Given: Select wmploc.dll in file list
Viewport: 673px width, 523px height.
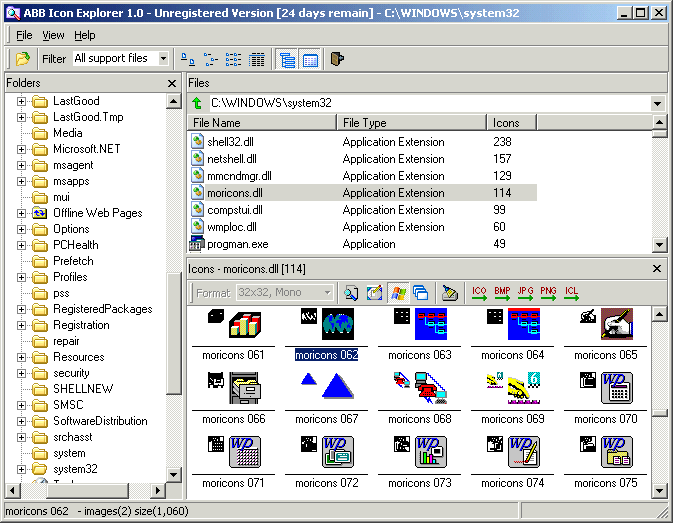Looking at the screenshot, I should (x=232, y=227).
